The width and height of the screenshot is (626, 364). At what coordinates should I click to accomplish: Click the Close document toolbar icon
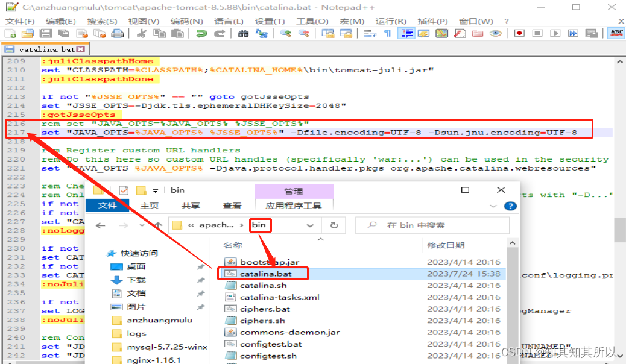coord(82,34)
